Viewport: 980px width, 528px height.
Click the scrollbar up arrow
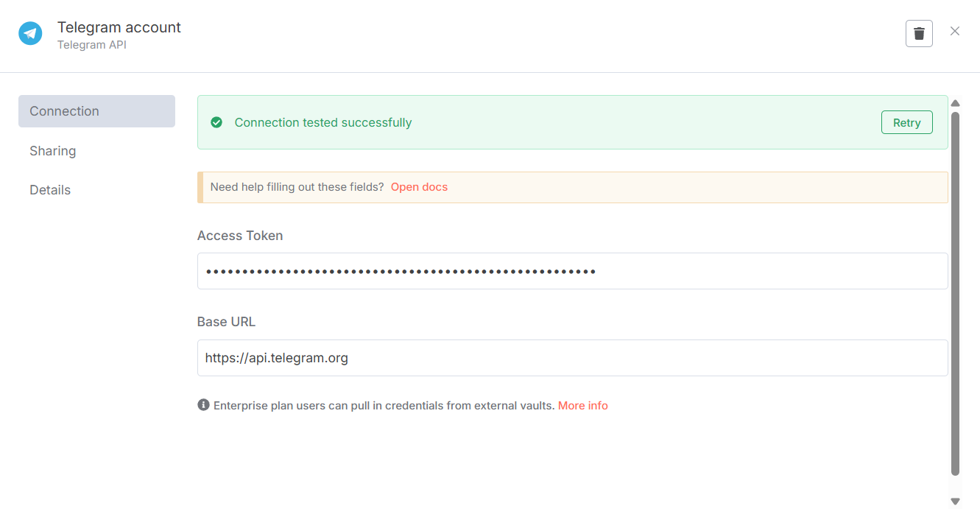click(956, 103)
